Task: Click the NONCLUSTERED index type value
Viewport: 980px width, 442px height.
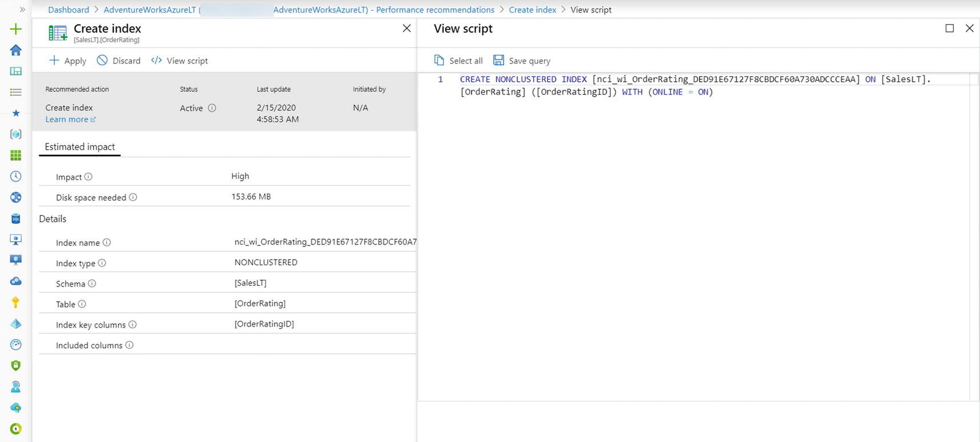Action: (266, 262)
